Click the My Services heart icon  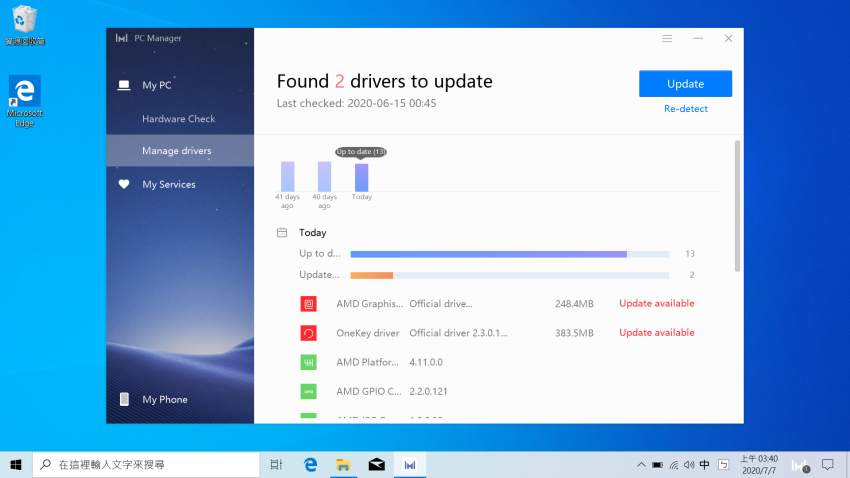[124, 184]
